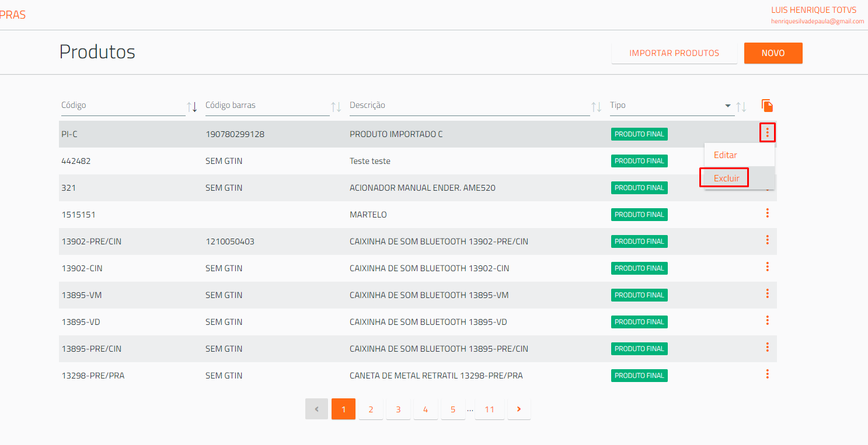Screen dimensions: 868x445
Task: Click the CAIXINHA DE SOM BLUETOOTH 13902-CIN description
Action: click(429, 268)
